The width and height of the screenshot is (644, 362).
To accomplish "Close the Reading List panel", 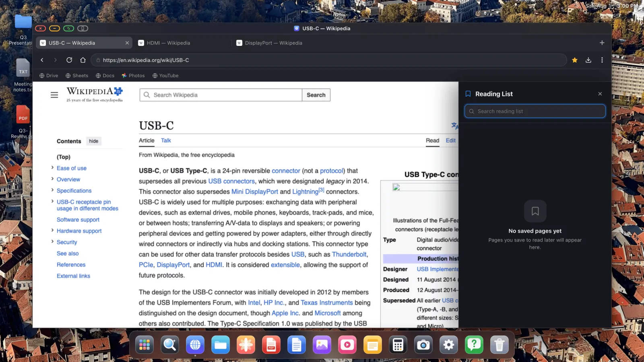I will [600, 94].
